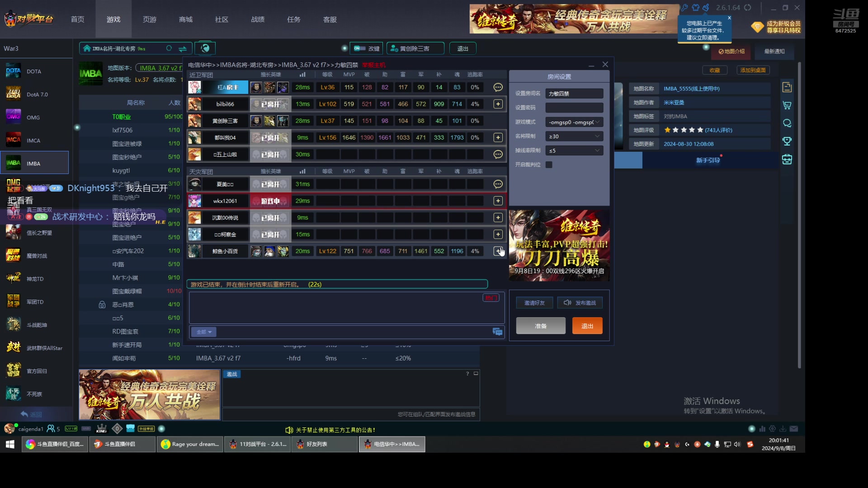Open the side panel chat bubble icon

787,123
